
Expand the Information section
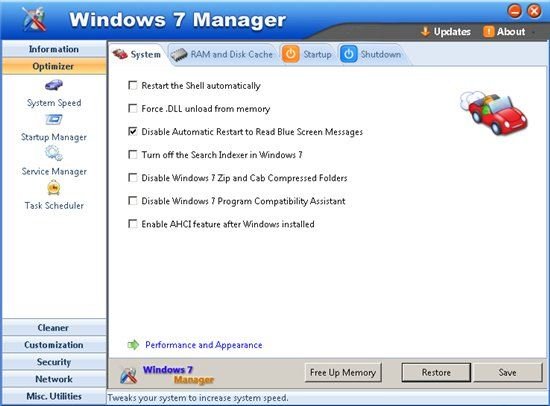tap(54, 49)
